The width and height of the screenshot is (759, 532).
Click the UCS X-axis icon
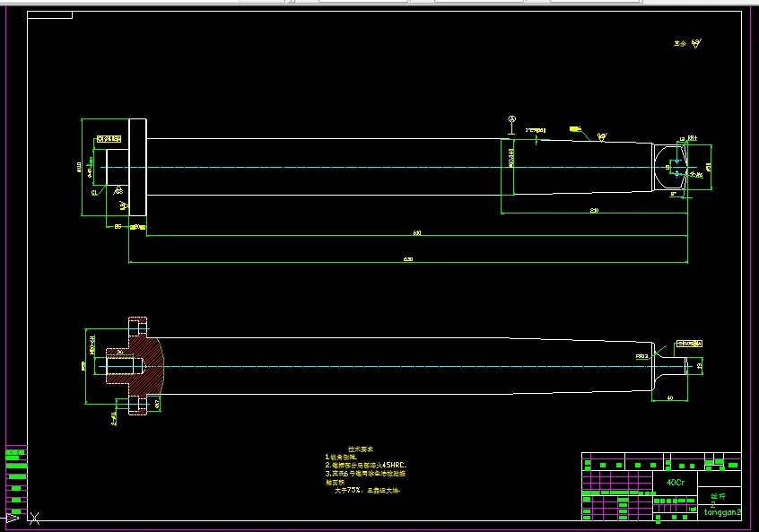pyautogui.click(x=34, y=519)
